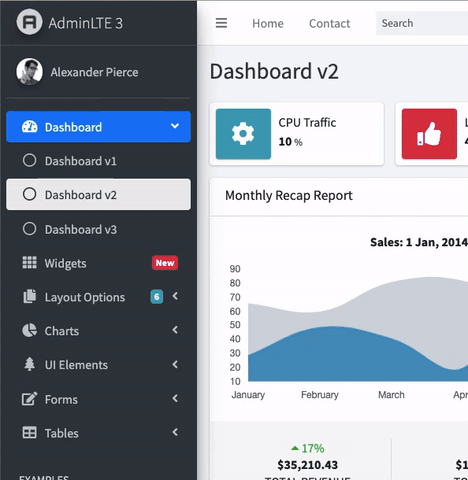Click the blue area of the sales chart
The image size is (468, 480).
(x=333, y=357)
